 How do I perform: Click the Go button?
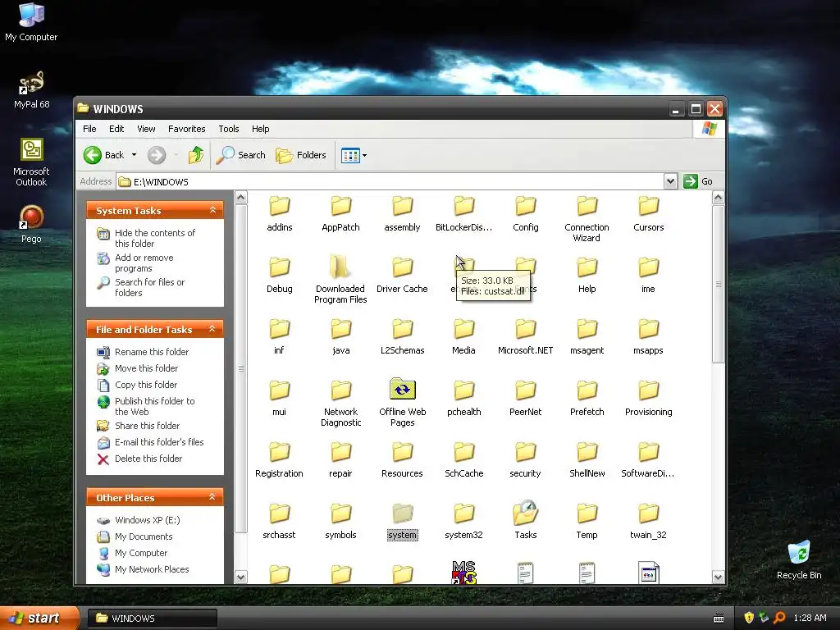coord(699,181)
